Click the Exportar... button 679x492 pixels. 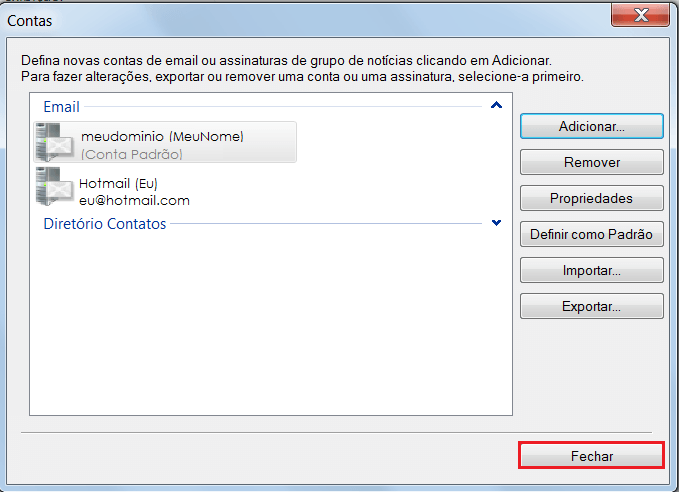coord(591,306)
